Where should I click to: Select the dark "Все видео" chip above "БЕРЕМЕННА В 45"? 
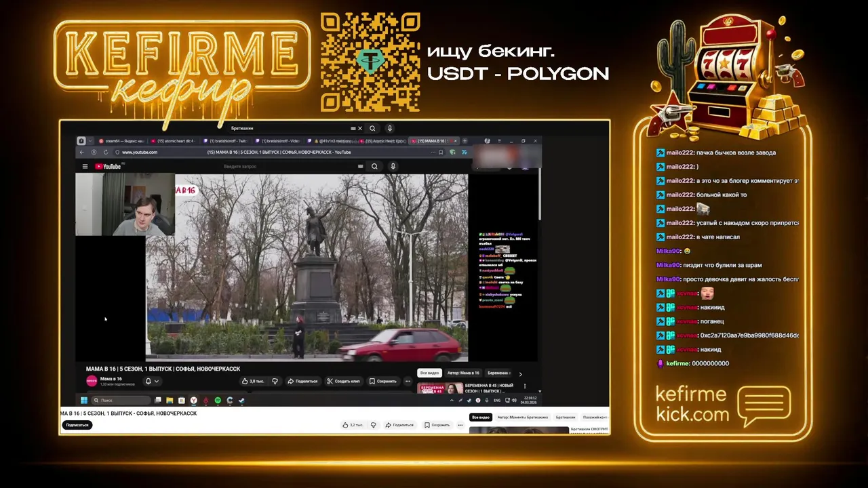pyautogui.click(x=429, y=373)
